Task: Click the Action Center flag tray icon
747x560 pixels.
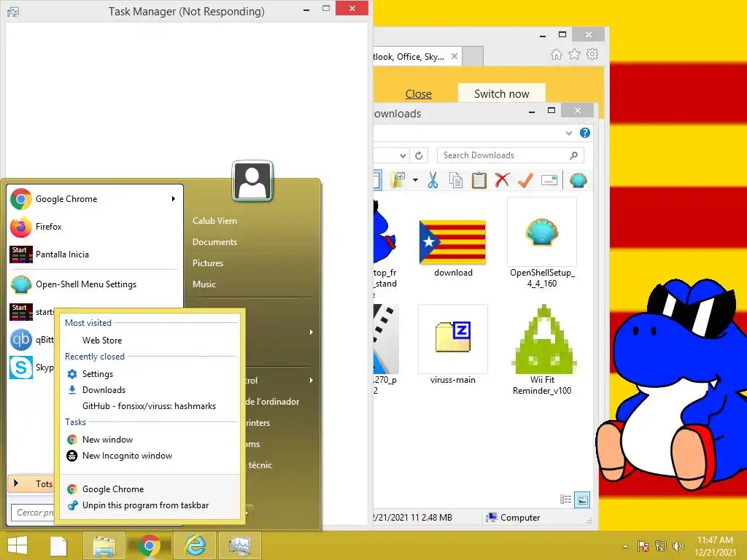Action: (643, 546)
